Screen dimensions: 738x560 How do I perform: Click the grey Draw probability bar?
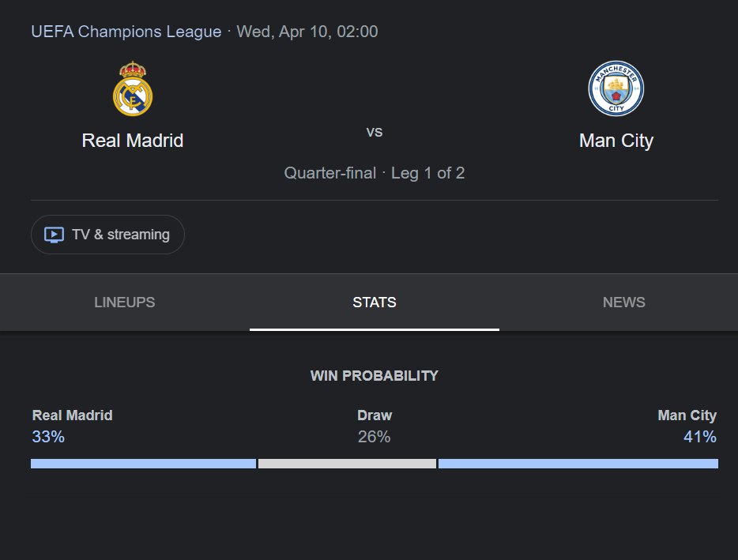pyautogui.click(x=348, y=464)
